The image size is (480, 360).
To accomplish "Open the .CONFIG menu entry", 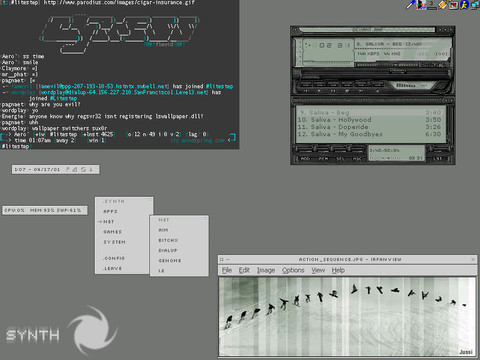I will 114,258.
